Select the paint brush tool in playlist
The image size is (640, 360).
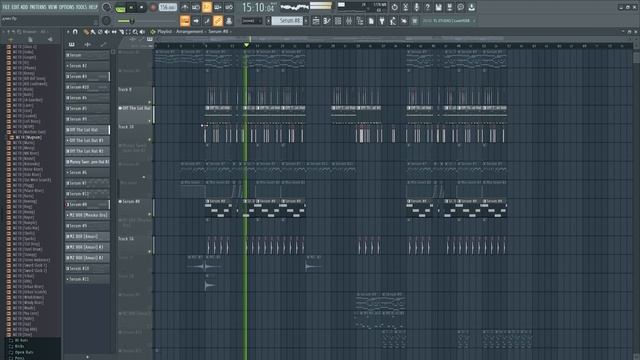[93, 32]
